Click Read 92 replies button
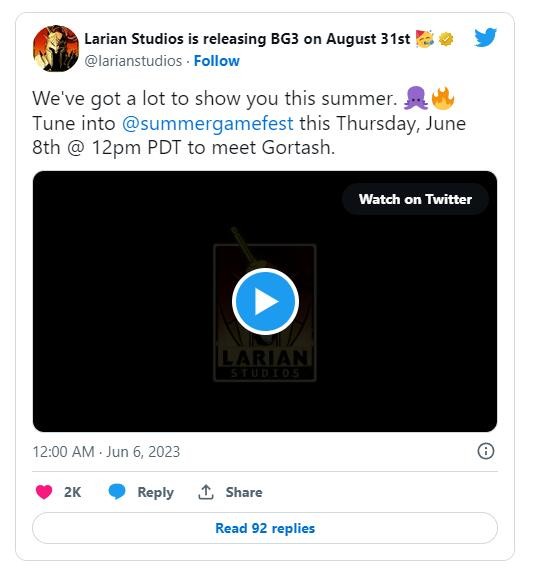The height and width of the screenshot is (577, 533). point(265,528)
